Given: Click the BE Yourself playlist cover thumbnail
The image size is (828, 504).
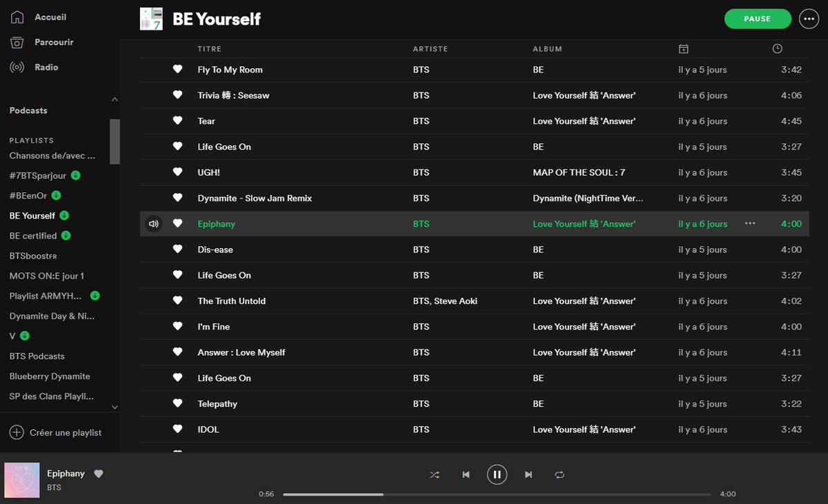Looking at the screenshot, I should (151, 19).
